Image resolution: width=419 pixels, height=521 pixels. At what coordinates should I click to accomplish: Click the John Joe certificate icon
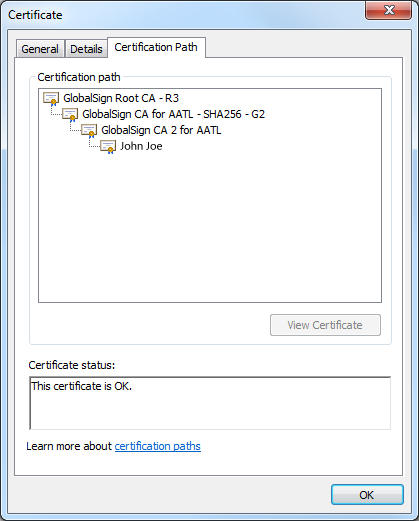point(108,147)
